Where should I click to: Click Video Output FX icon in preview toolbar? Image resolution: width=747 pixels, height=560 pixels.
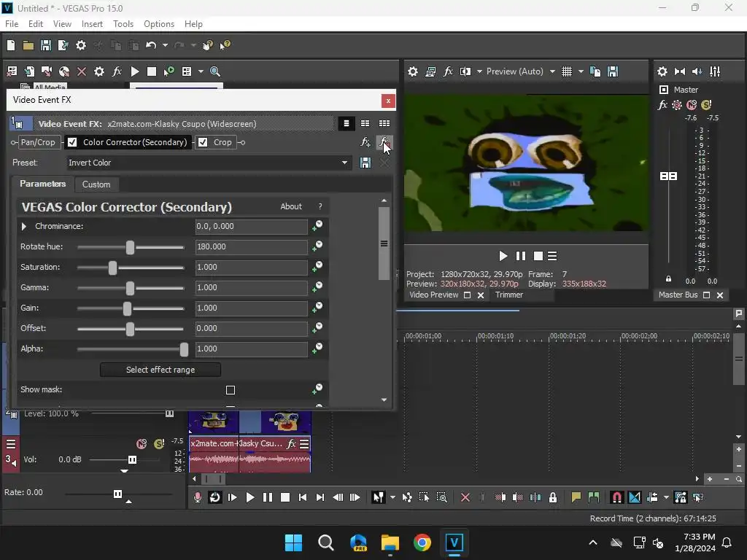coord(448,71)
